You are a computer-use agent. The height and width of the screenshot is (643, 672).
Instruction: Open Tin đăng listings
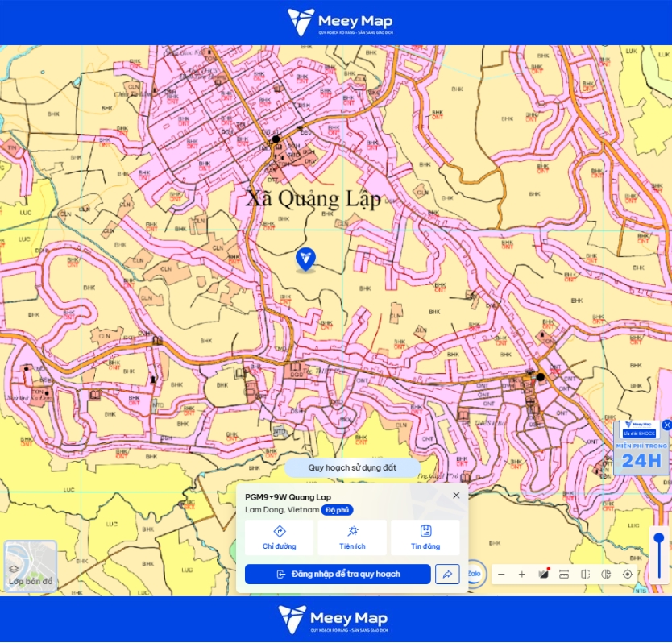pyautogui.click(x=425, y=537)
